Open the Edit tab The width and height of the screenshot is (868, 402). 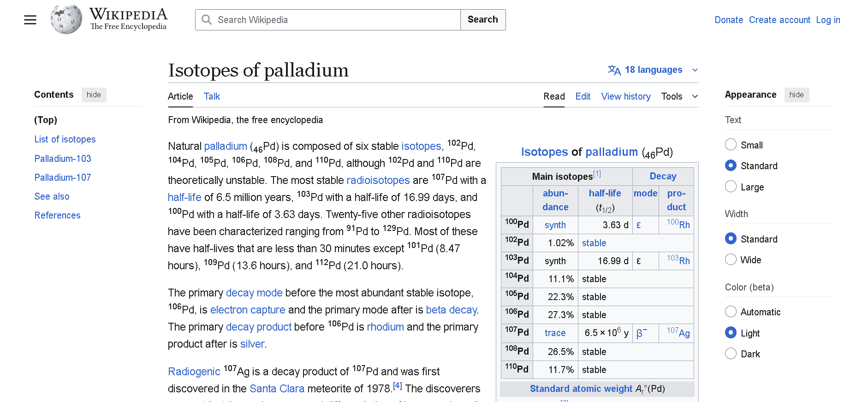click(x=583, y=96)
